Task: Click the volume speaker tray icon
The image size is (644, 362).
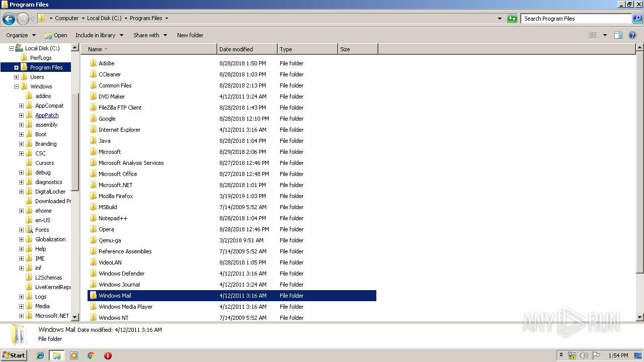Action: pyautogui.click(x=584, y=355)
